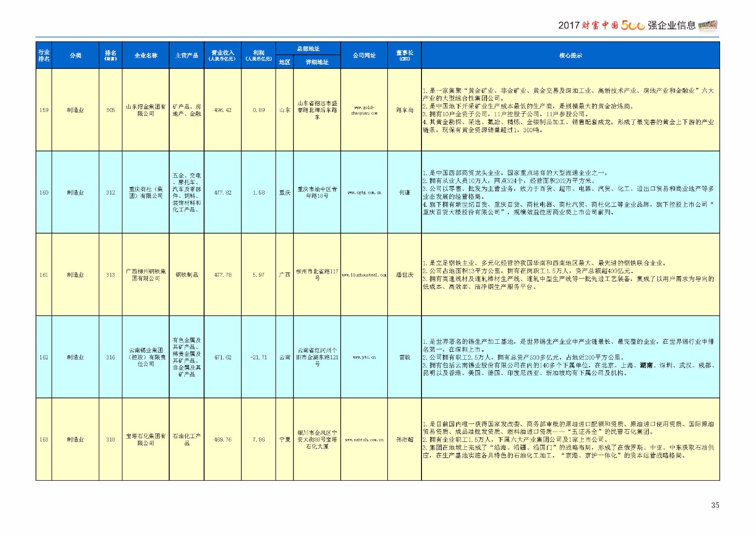The width and height of the screenshot is (756, 534).
Task: Select chairman name 何谦
Action: [404, 193]
